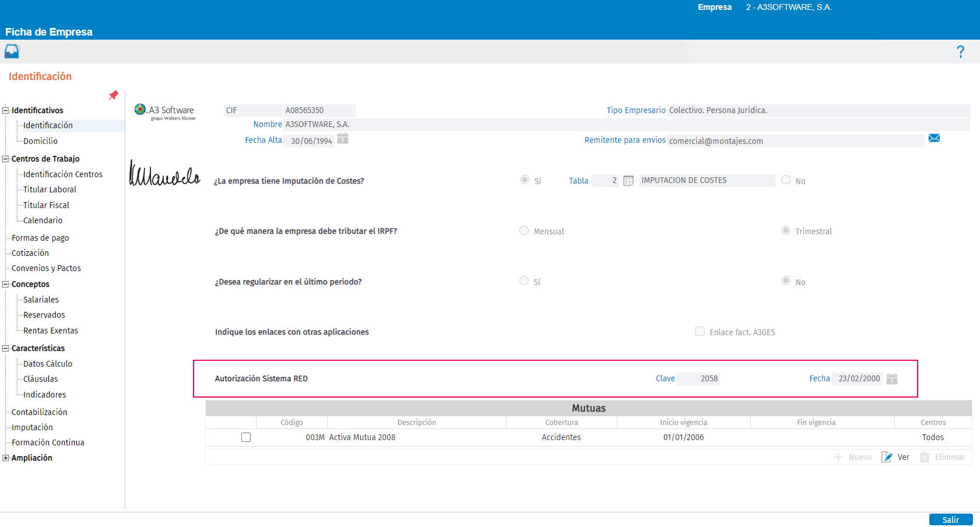Select No for Imputación de Costes
The height and width of the screenshot is (527, 980).
pyautogui.click(x=786, y=180)
